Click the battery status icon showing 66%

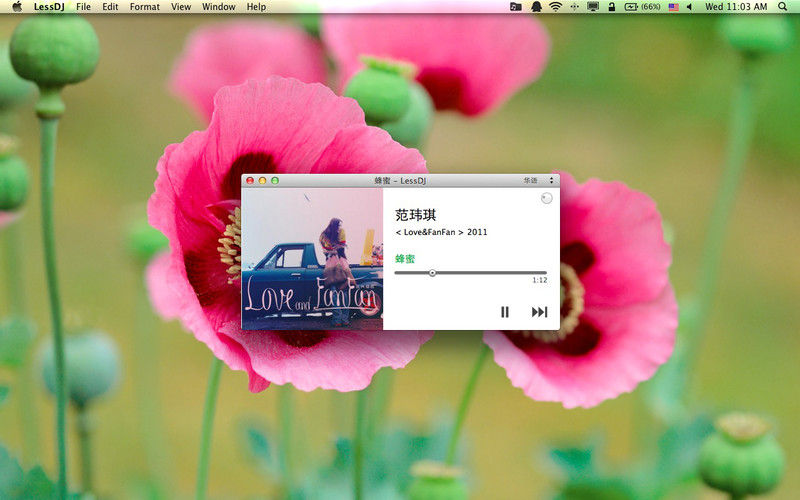click(x=642, y=7)
